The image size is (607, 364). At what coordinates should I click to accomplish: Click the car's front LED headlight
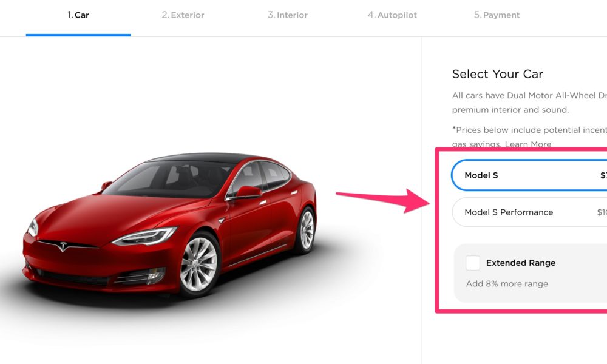pos(145,235)
